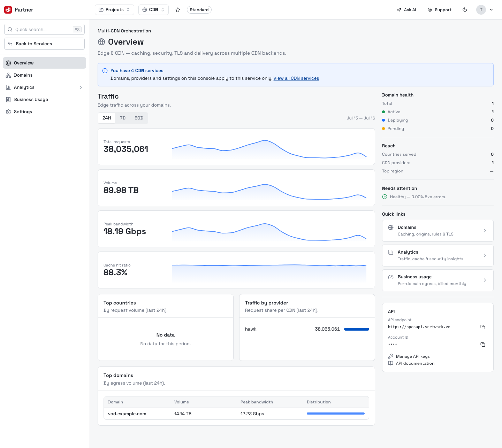
Task: Click vod.example.com distribution bar
Action: click(336, 414)
